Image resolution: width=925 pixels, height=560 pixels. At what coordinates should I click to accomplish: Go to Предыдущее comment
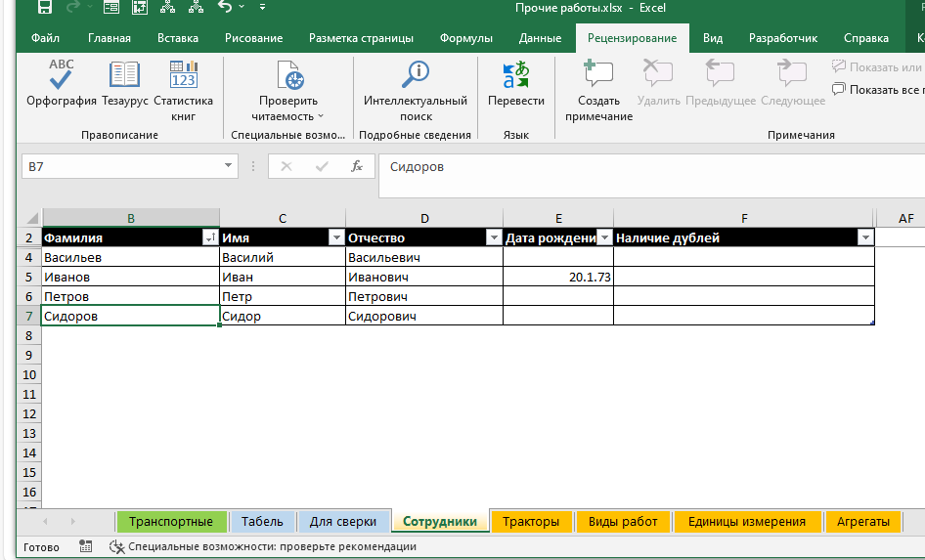(x=721, y=82)
